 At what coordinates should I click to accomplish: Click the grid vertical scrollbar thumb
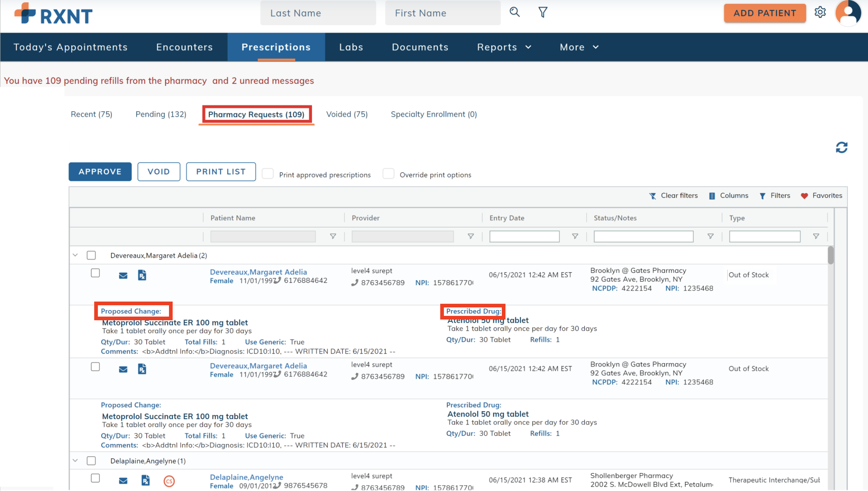(x=831, y=255)
